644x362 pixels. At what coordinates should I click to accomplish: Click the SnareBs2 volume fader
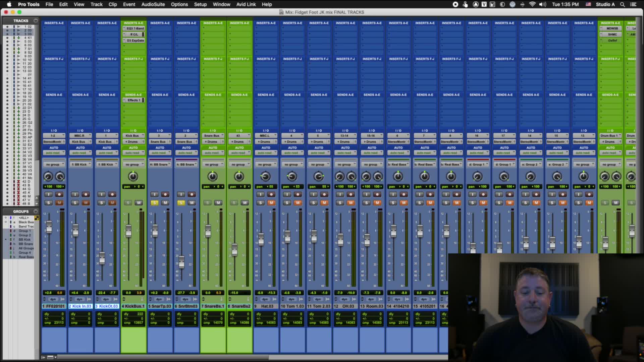pos(234,249)
